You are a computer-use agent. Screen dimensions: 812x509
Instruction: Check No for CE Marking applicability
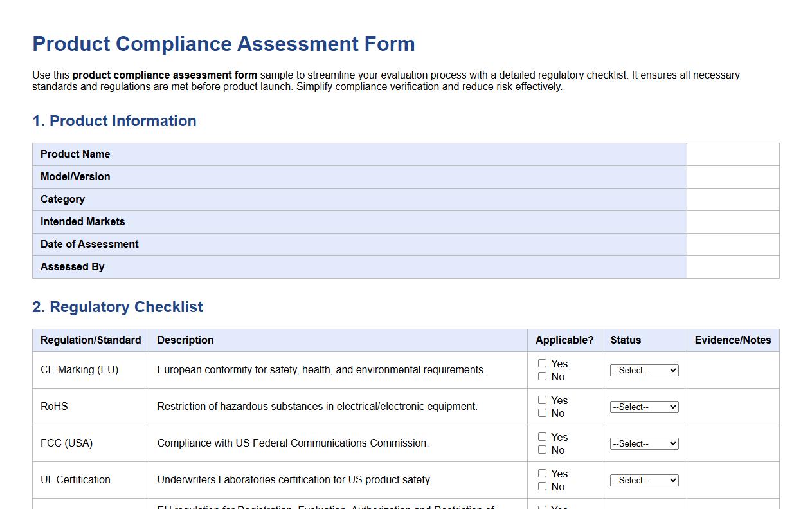(543, 376)
